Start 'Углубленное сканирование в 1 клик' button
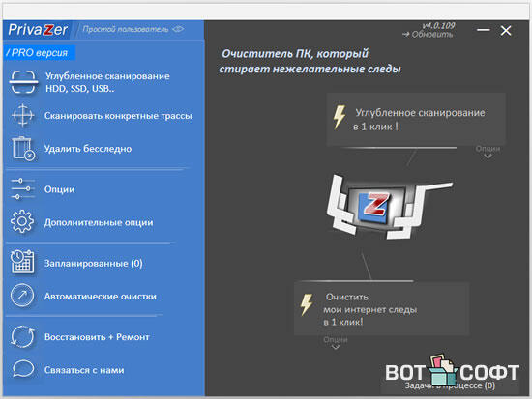The image size is (532, 399). point(416,120)
